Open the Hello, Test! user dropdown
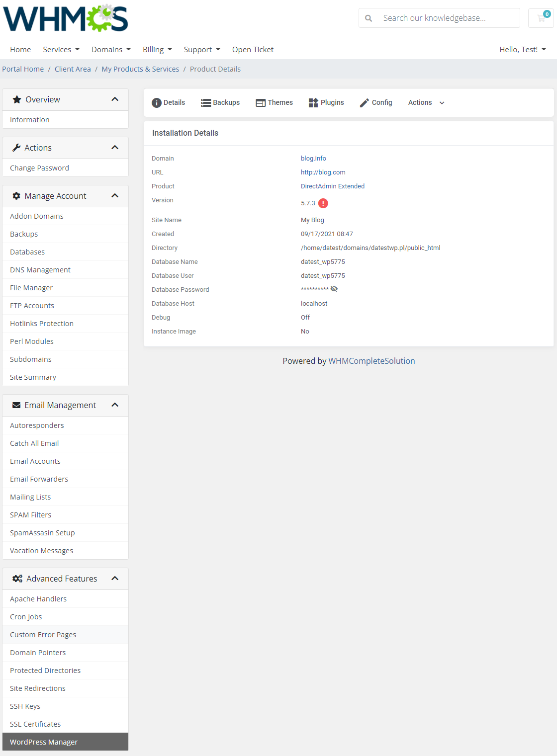This screenshot has width=557, height=756. click(523, 50)
